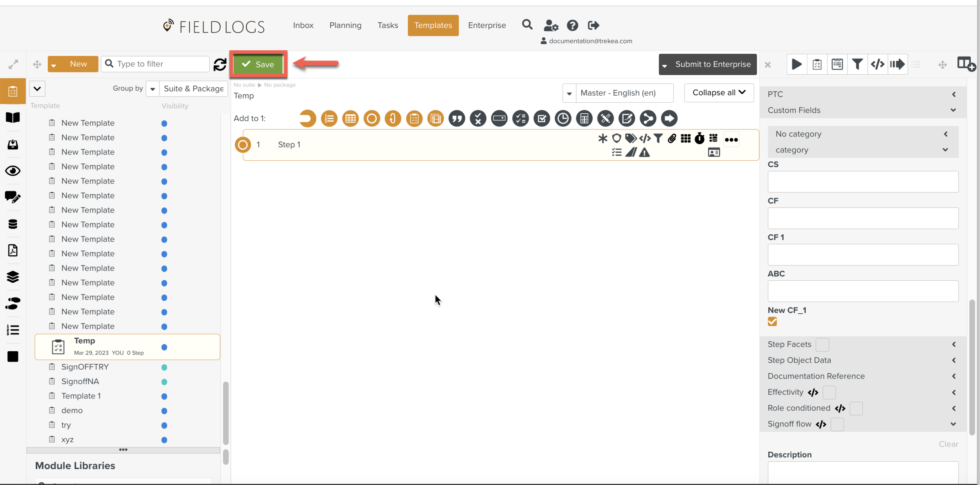Click the stopwatch icon on Step 1

[x=700, y=138]
